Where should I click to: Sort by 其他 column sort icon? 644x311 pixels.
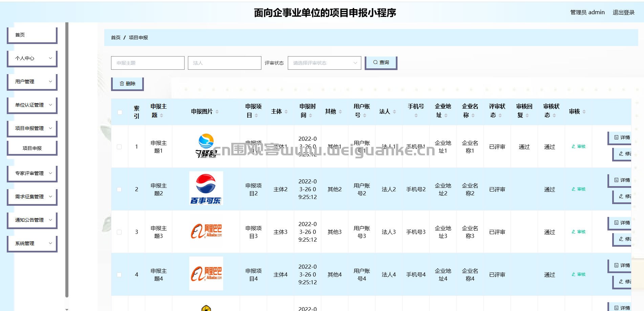click(340, 112)
